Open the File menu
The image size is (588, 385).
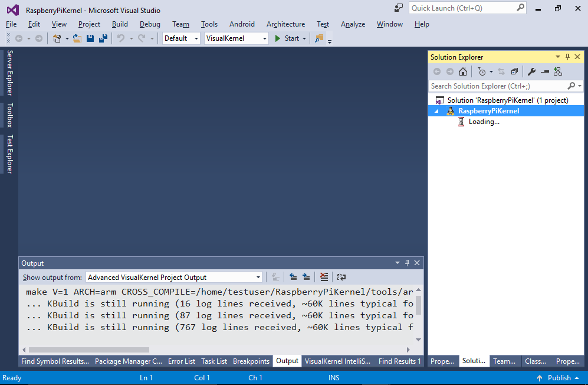(11, 24)
